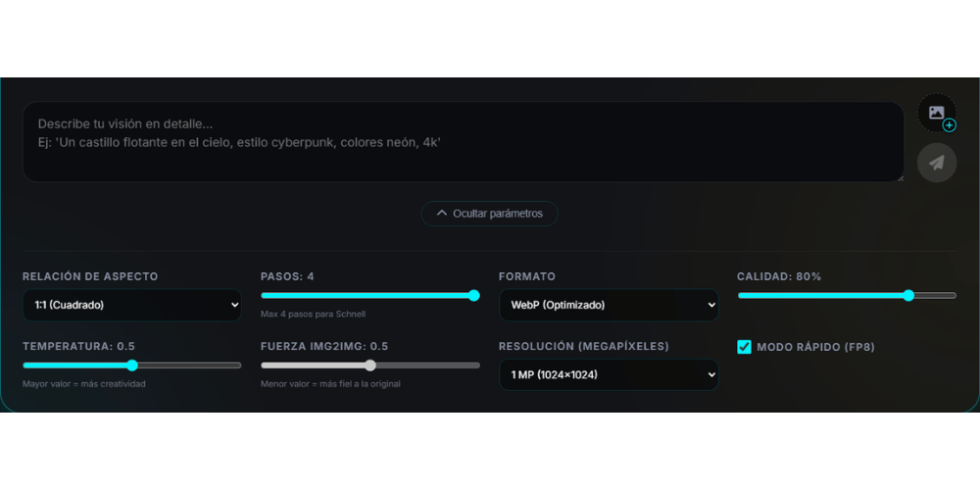The image size is (980, 490).
Task: Open the Relación de Aspecto dropdown
Action: [132, 305]
